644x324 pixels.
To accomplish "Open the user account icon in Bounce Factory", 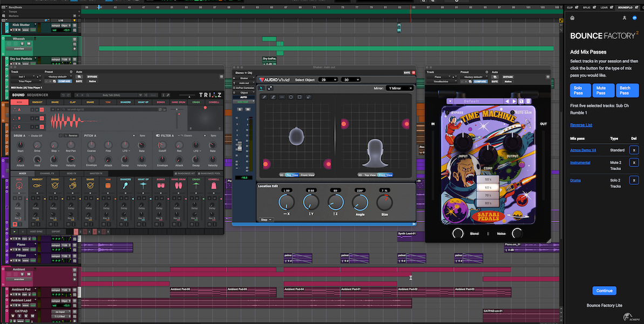I will pyautogui.click(x=624, y=18).
